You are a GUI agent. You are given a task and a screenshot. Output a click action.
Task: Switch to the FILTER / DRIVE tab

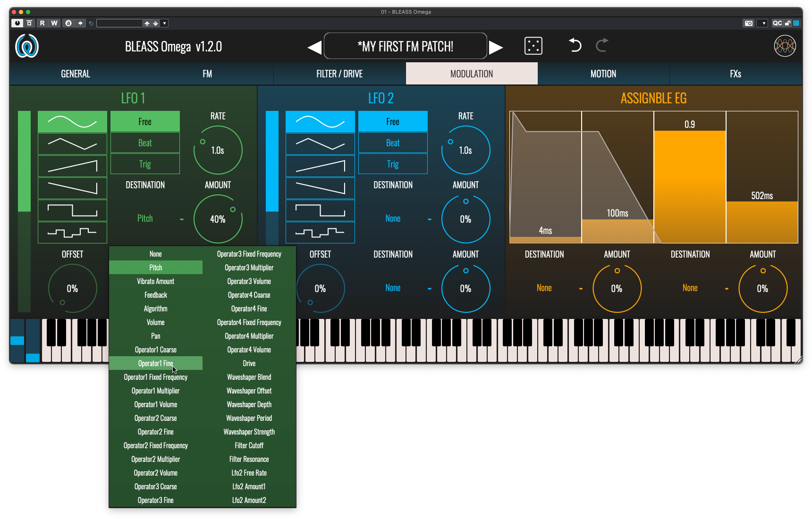[339, 74]
